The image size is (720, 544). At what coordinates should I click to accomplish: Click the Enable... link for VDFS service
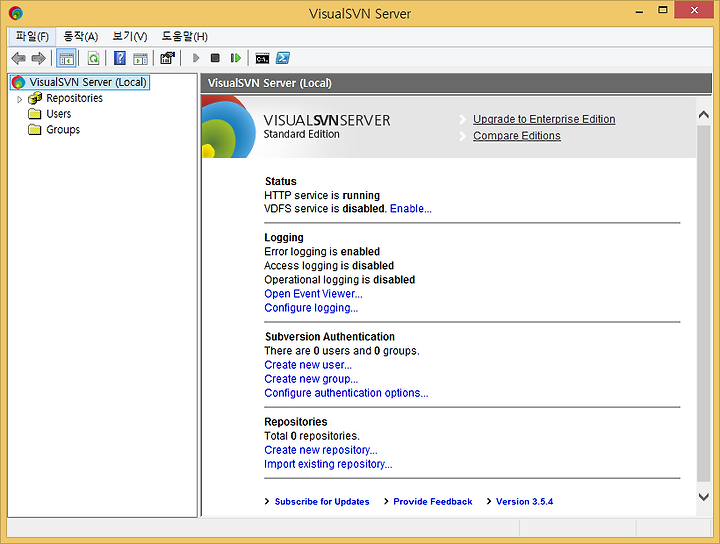click(411, 209)
